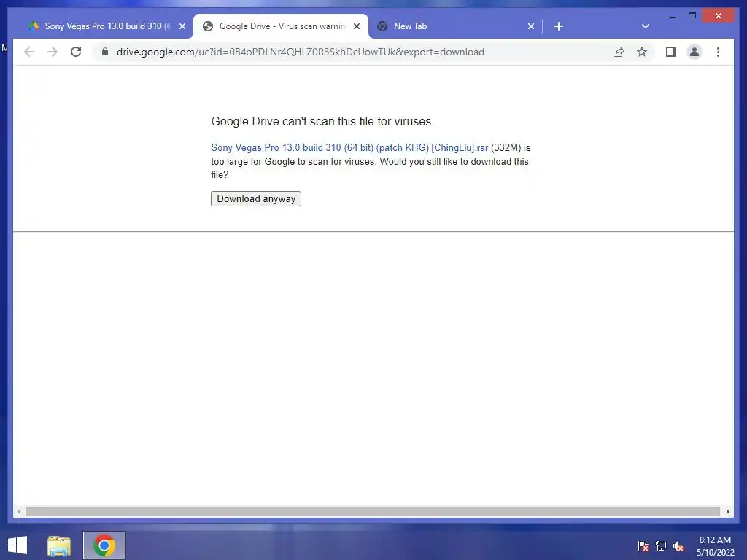The image size is (747, 560).
Task: Close the New Tab tab
Action: [x=531, y=26]
